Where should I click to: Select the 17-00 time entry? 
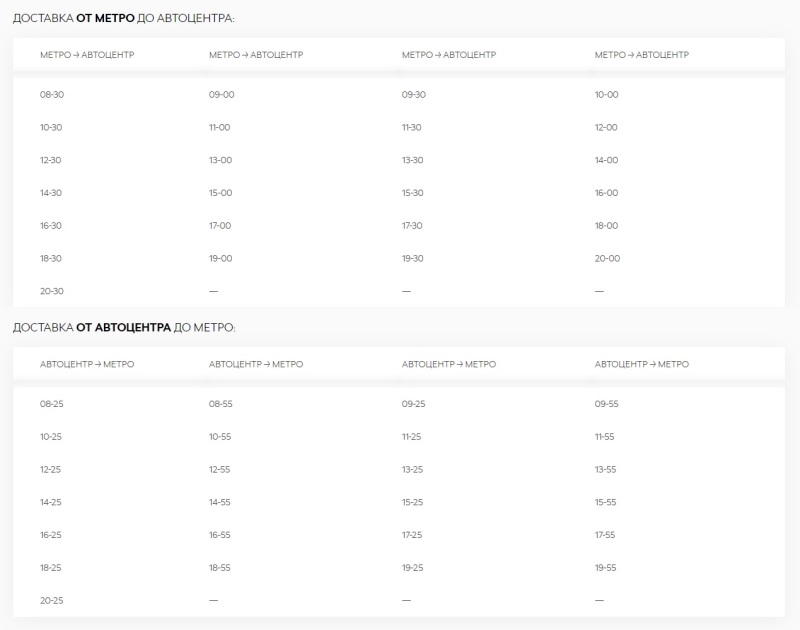220,226
